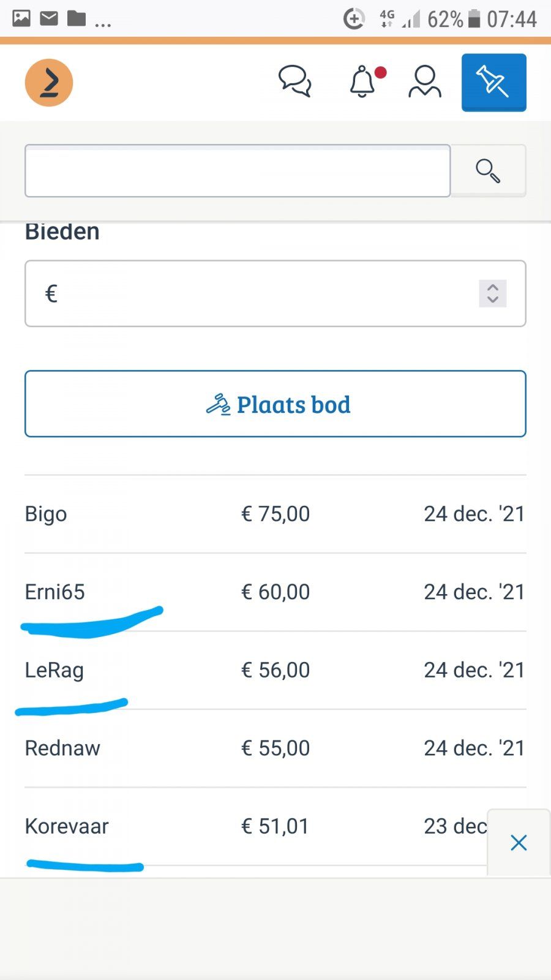Open the user account profile icon

[x=425, y=81]
